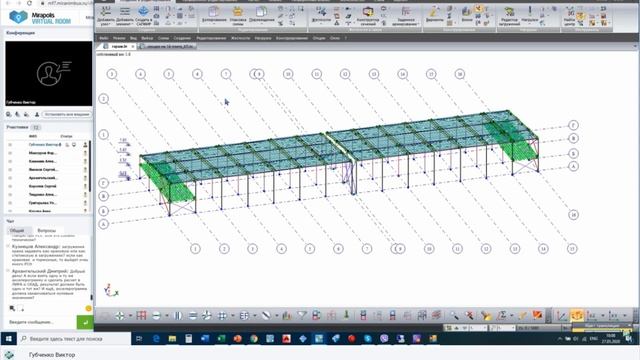This screenshot has width=640, height=360.
Task: Click the Остановить все вещание button
Action: click(x=67, y=115)
